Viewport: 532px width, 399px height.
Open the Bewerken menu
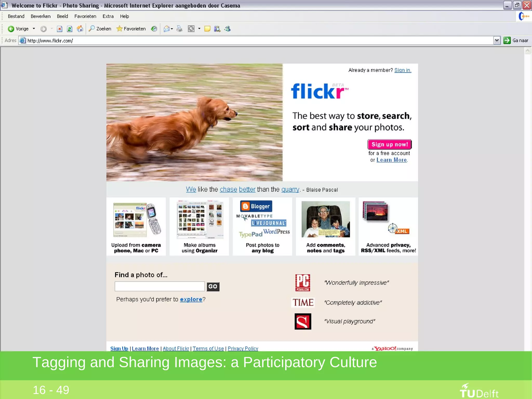click(41, 16)
